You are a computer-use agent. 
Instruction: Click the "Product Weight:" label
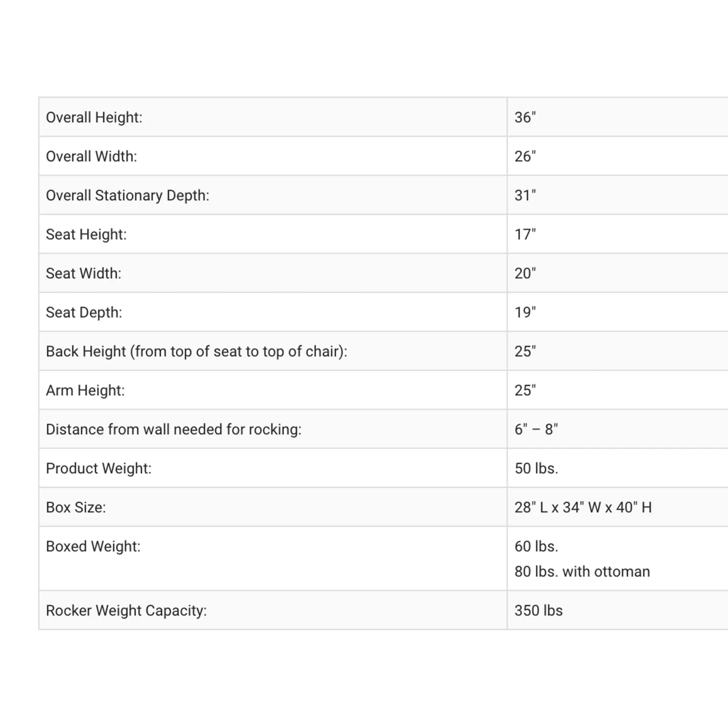tap(99, 468)
